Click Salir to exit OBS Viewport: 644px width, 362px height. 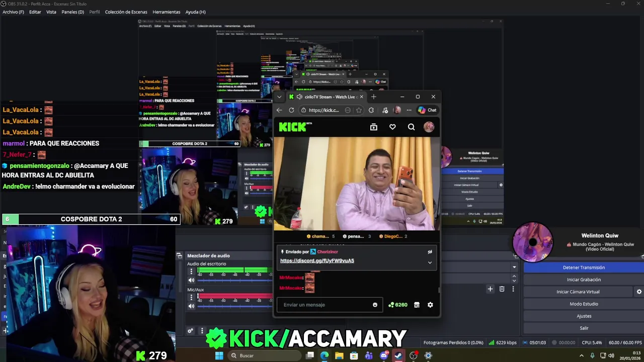[584, 328]
